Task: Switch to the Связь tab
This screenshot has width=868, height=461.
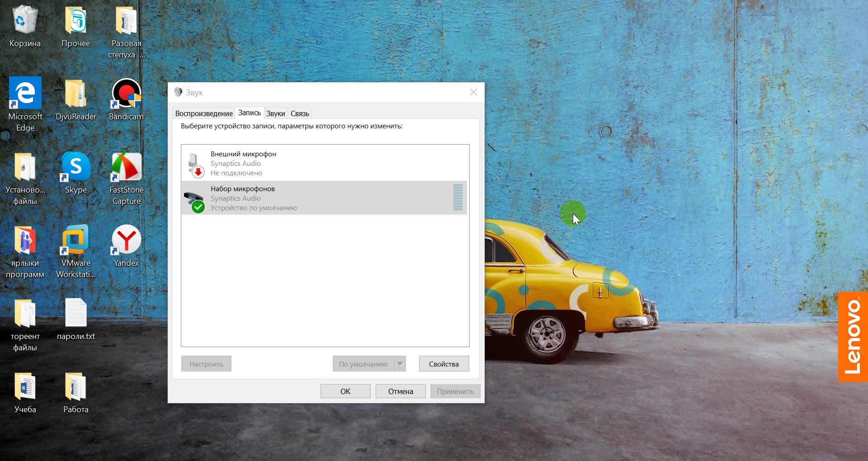Action: [300, 113]
